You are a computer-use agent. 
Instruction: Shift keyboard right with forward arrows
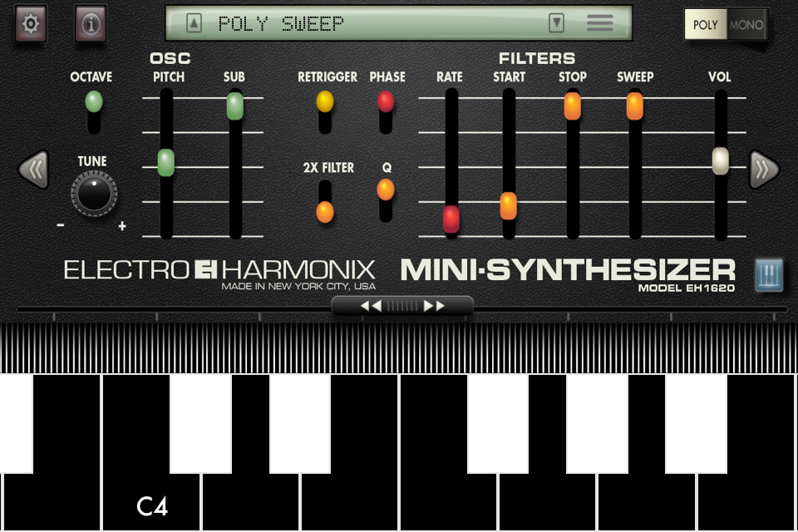(434, 306)
